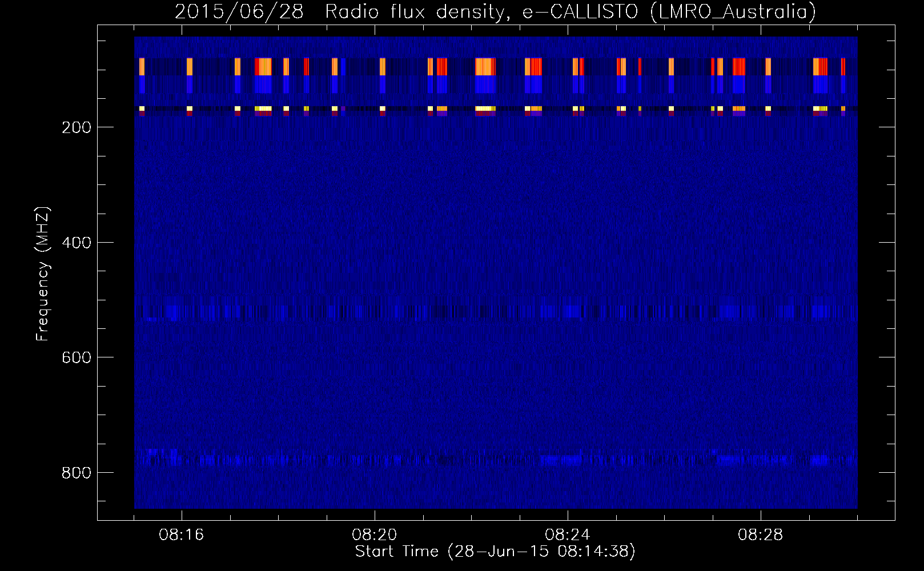Click the 800 frequency tick label

click(x=77, y=473)
